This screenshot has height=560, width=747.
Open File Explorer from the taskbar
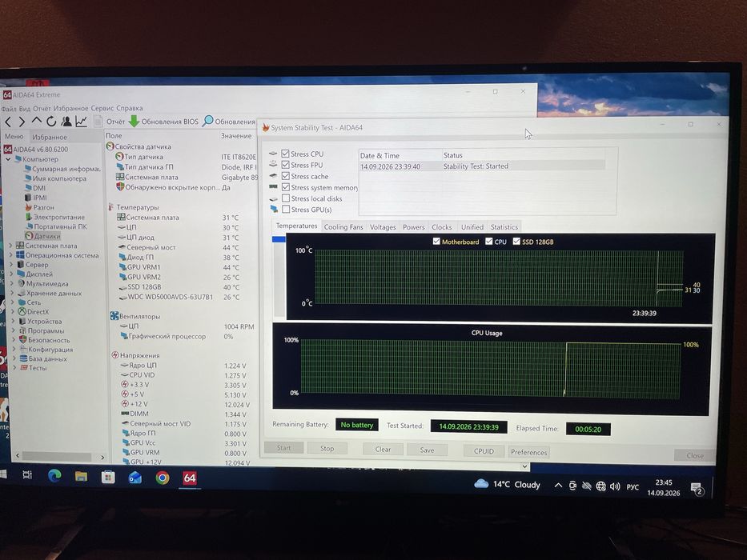coord(81,476)
